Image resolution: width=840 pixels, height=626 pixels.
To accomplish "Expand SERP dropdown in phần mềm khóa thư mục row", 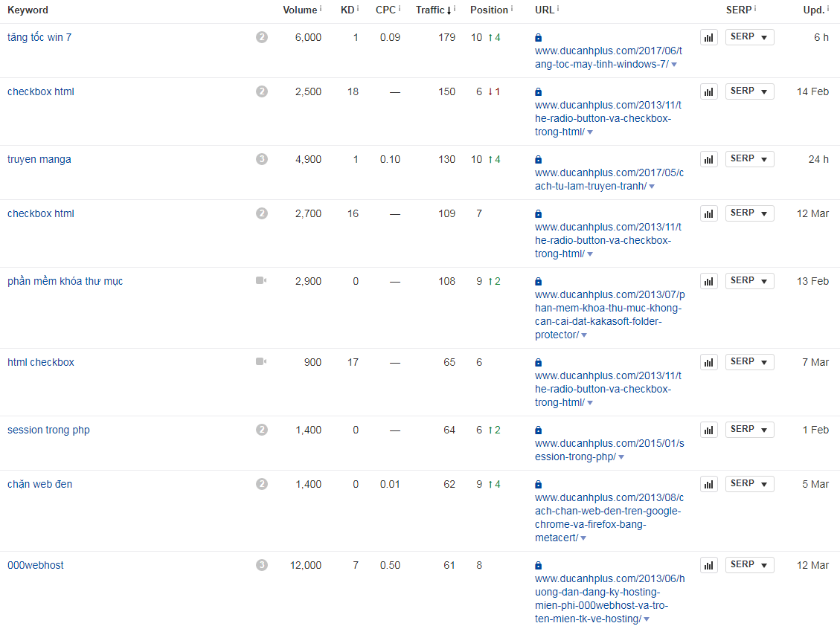I will tap(749, 281).
